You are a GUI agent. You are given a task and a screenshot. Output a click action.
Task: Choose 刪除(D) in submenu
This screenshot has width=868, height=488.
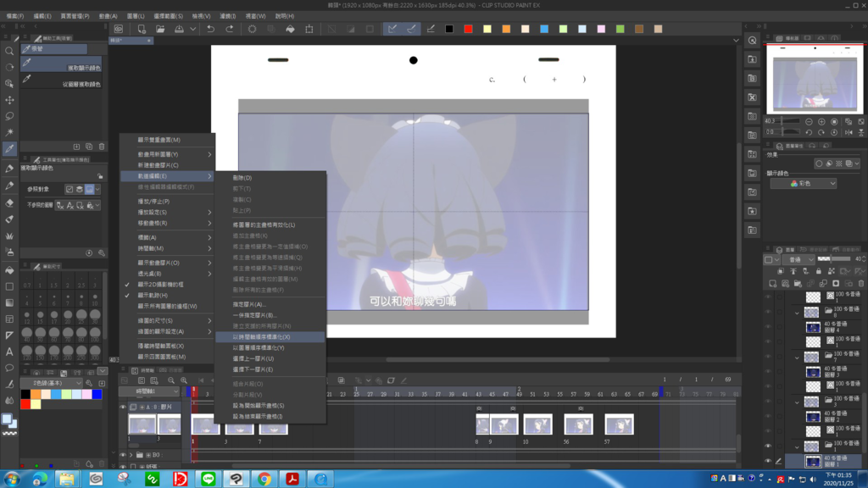[x=270, y=178]
